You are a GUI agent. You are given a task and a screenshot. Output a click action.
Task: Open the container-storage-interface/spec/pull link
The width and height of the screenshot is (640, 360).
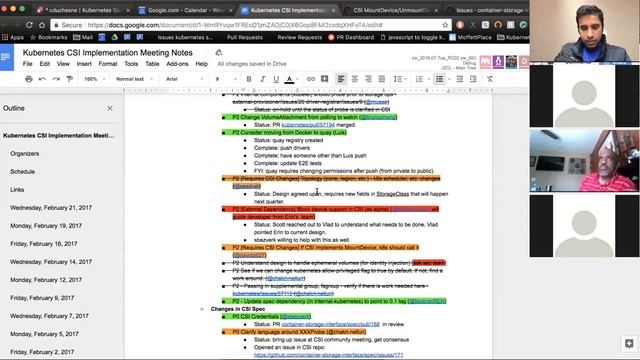pyautogui.click(x=331, y=324)
